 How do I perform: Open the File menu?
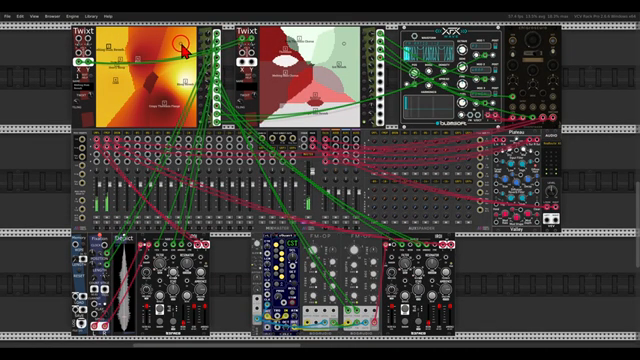pos(7,16)
